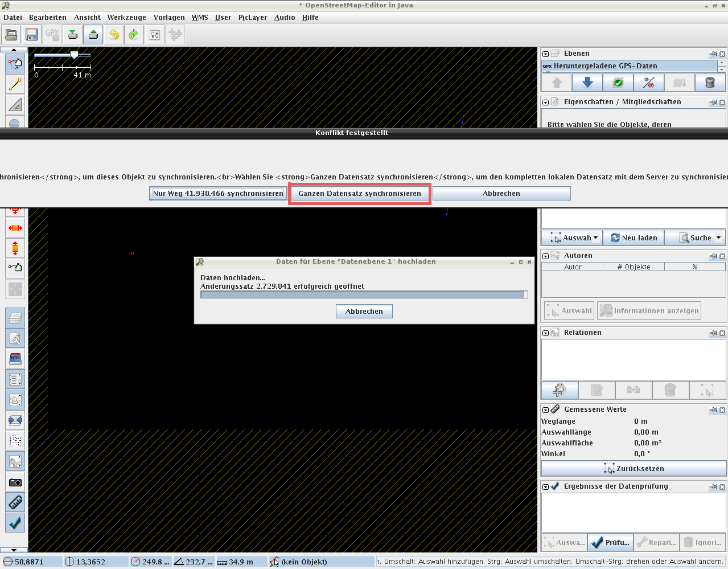728x569 pixels.
Task: Collapse the Gemessene Werte panel
Action: click(546, 410)
